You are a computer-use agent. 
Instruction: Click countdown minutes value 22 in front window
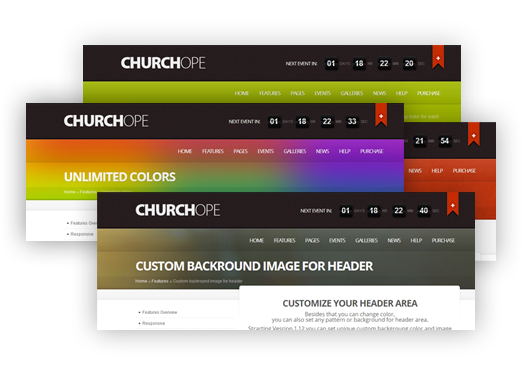click(399, 211)
